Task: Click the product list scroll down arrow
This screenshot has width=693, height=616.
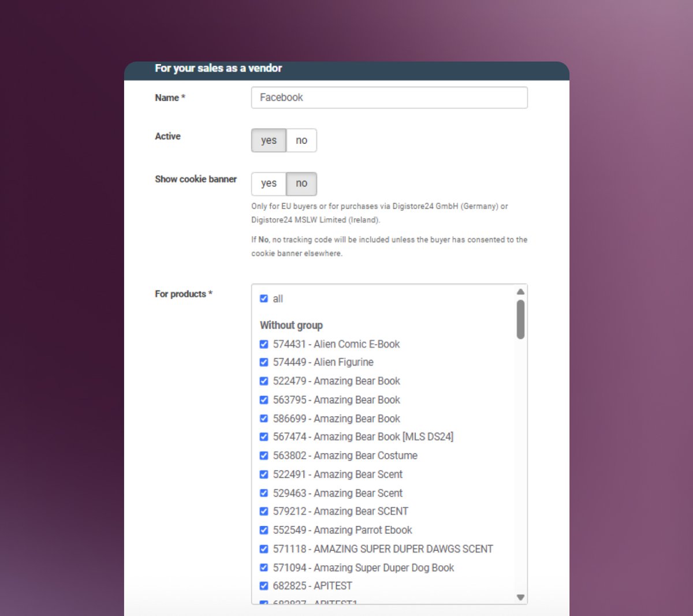Action: click(520, 598)
